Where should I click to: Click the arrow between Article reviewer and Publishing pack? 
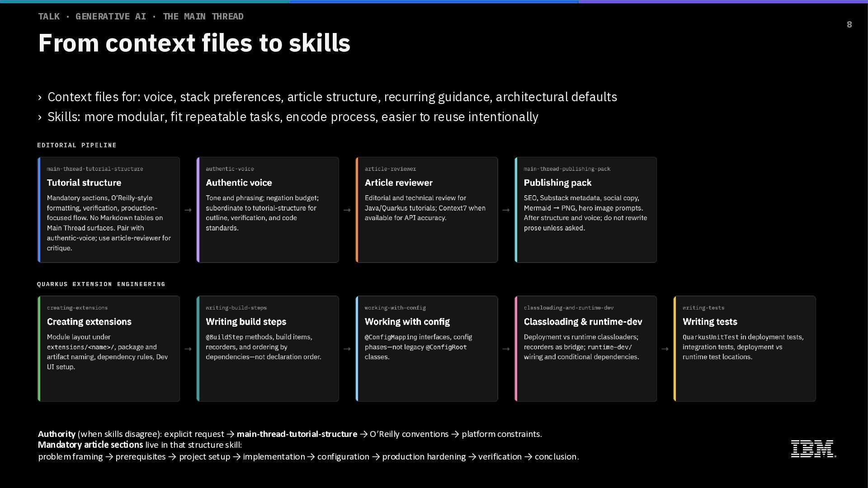tap(506, 210)
